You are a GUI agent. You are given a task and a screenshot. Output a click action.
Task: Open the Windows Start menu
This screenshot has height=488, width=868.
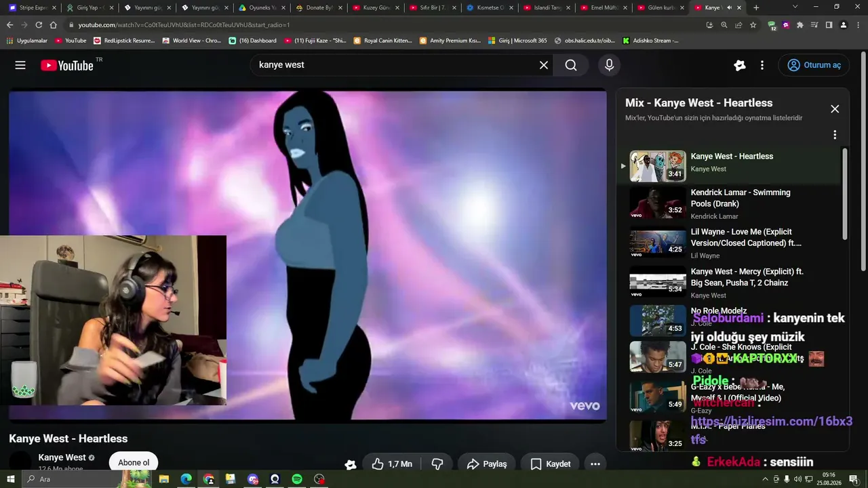tap(11, 479)
